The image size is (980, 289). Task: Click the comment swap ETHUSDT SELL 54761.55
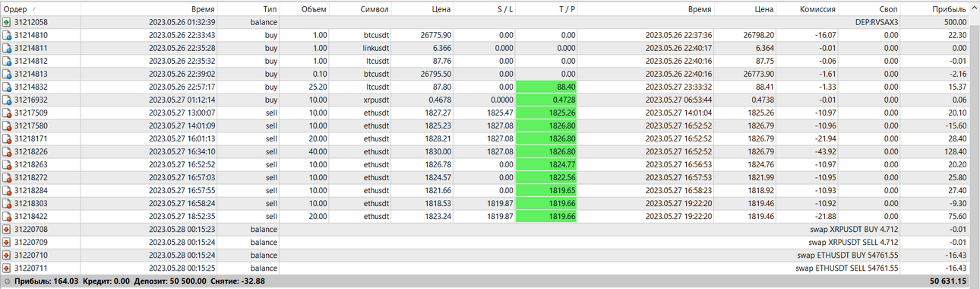point(847,268)
